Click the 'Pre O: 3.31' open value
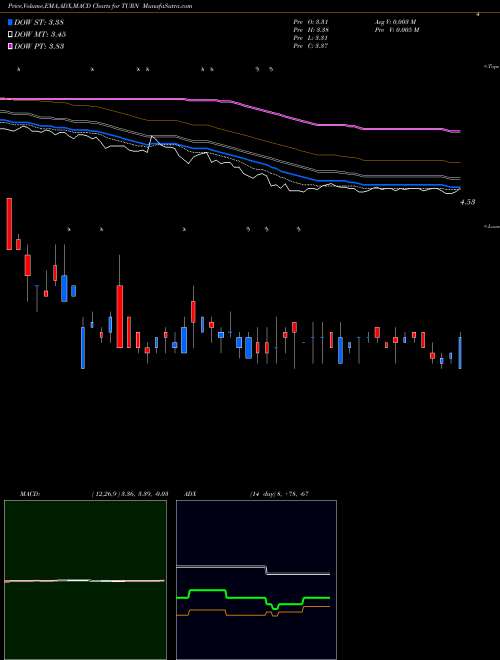The width and height of the screenshot is (500, 660). tap(311, 22)
